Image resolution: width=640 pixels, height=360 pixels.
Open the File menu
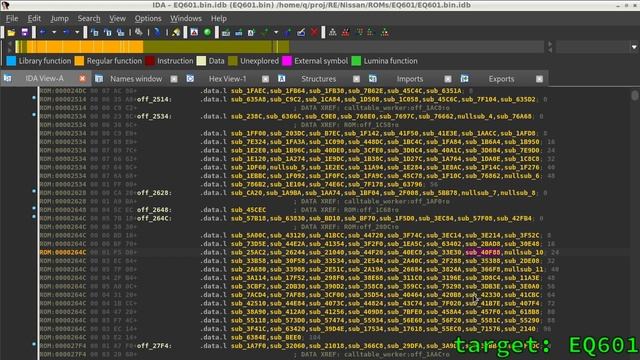[12, 18]
